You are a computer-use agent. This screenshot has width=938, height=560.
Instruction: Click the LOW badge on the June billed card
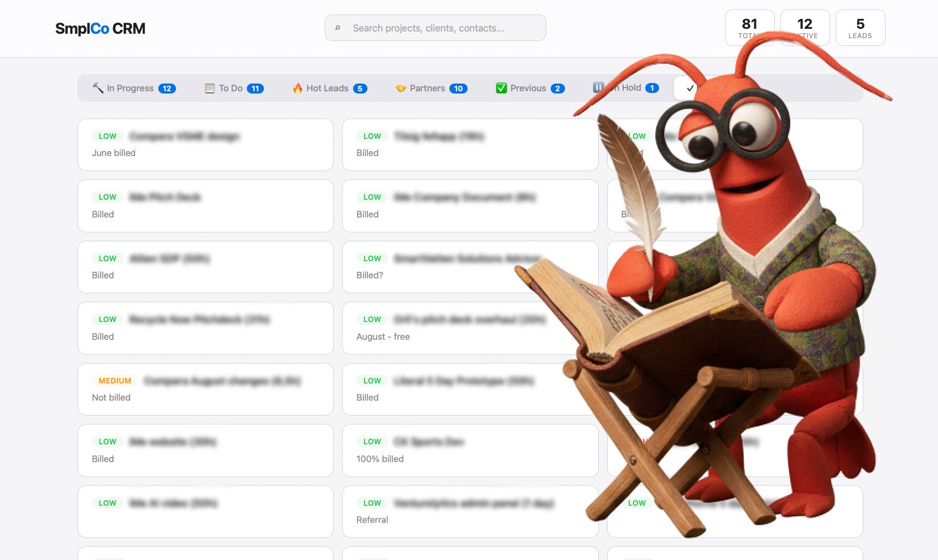click(x=107, y=136)
